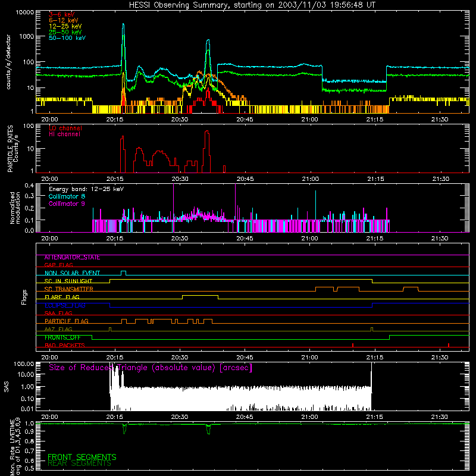
Task: Click the NON_SOLAR_EVENT flag label
Action: click(72, 273)
